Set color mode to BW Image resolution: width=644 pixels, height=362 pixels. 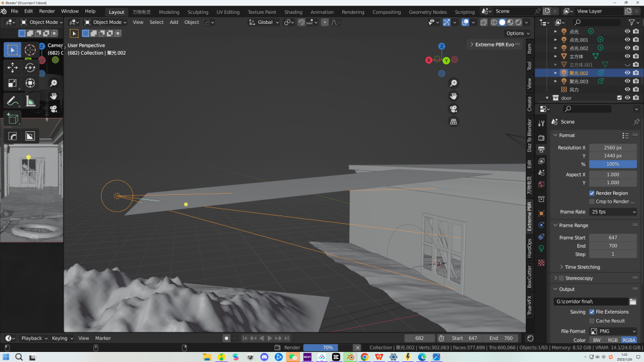(x=597, y=340)
